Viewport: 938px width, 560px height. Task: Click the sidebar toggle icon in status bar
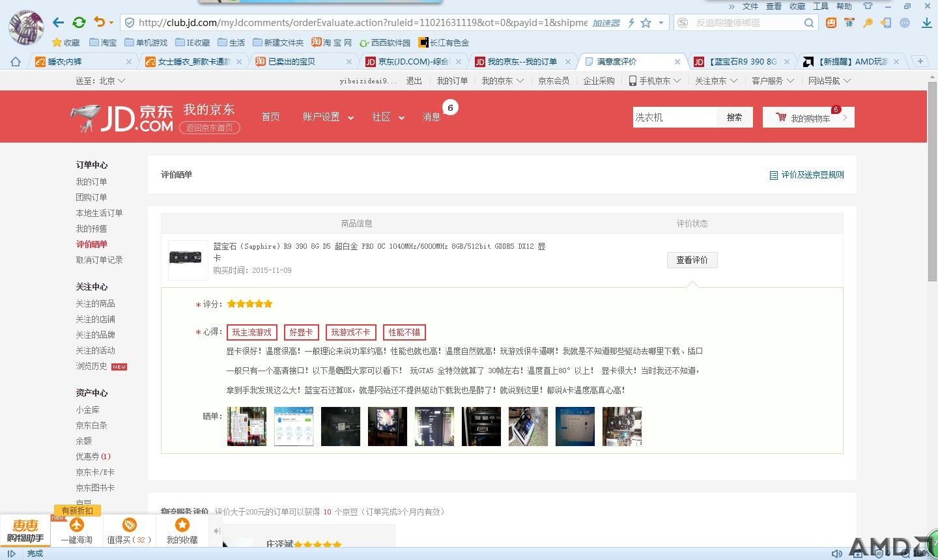[x=11, y=553]
